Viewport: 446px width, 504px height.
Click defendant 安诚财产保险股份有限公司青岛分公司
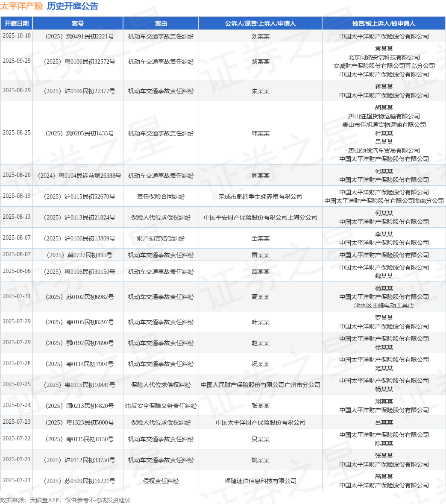point(384,66)
